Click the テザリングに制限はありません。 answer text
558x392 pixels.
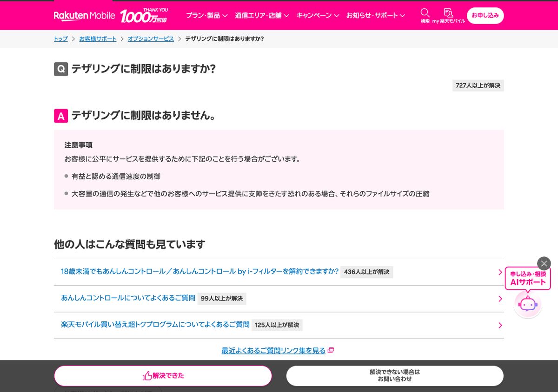click(x=144, y=116)
